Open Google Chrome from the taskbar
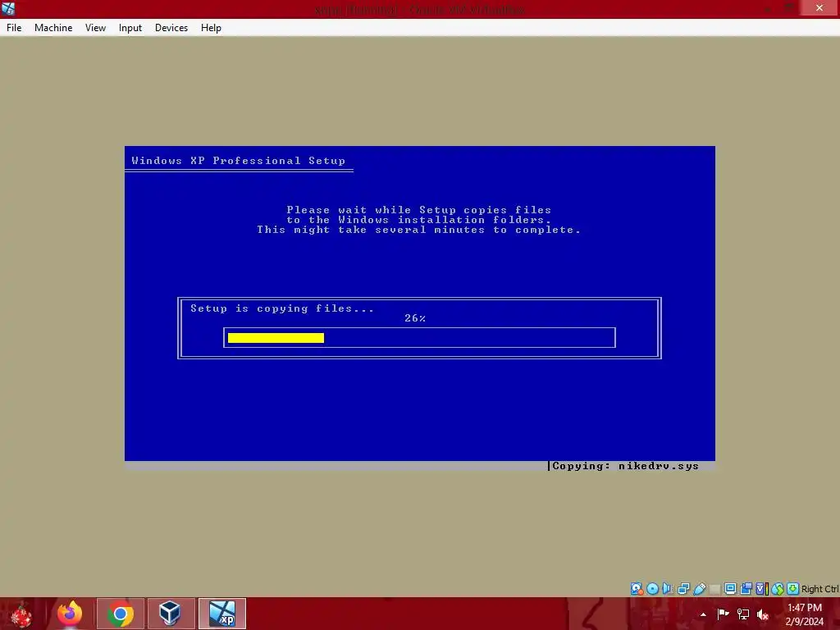This screenshot has height=630, width=840. [121, 614]
